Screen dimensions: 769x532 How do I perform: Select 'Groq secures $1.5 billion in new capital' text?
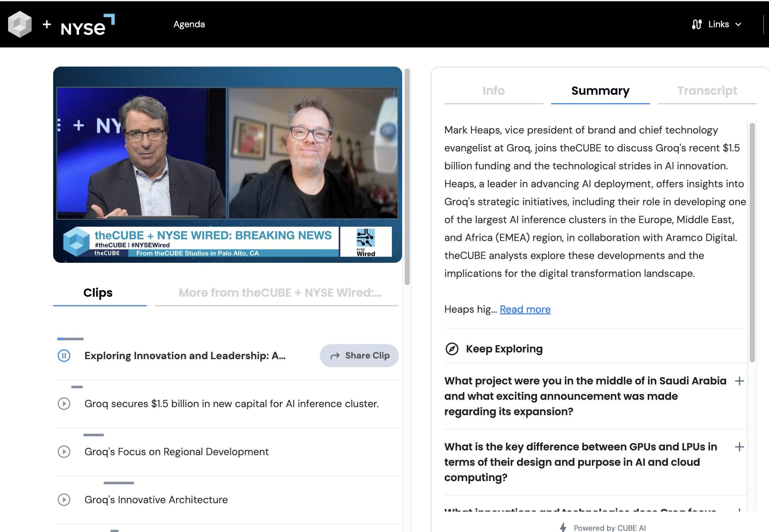pyautogui.click(x=231, y=404)
